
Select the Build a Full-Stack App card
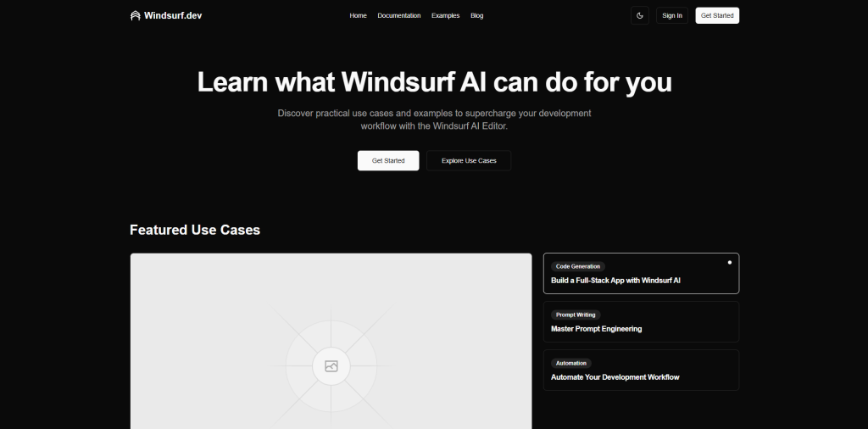click(x=641, y=274)
